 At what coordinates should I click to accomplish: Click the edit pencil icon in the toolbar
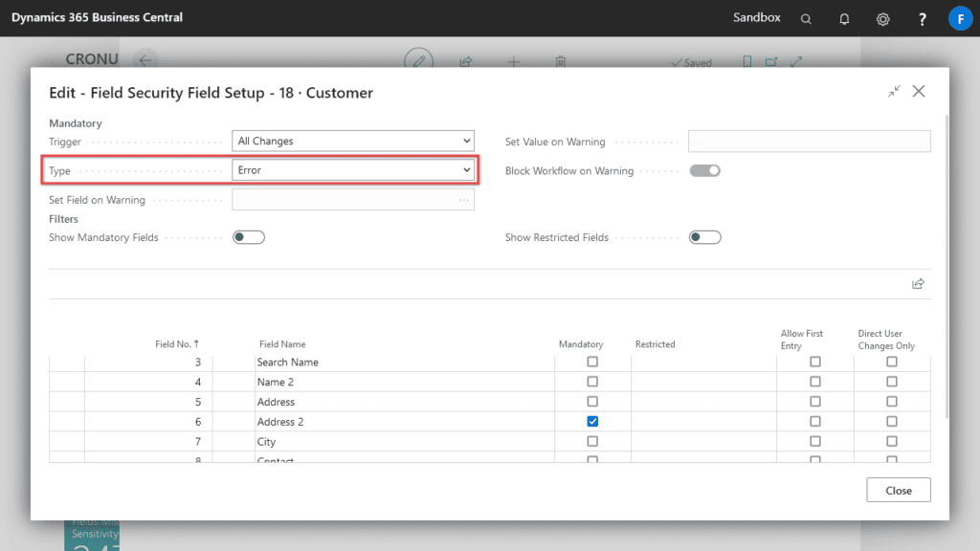pos(419,60)
